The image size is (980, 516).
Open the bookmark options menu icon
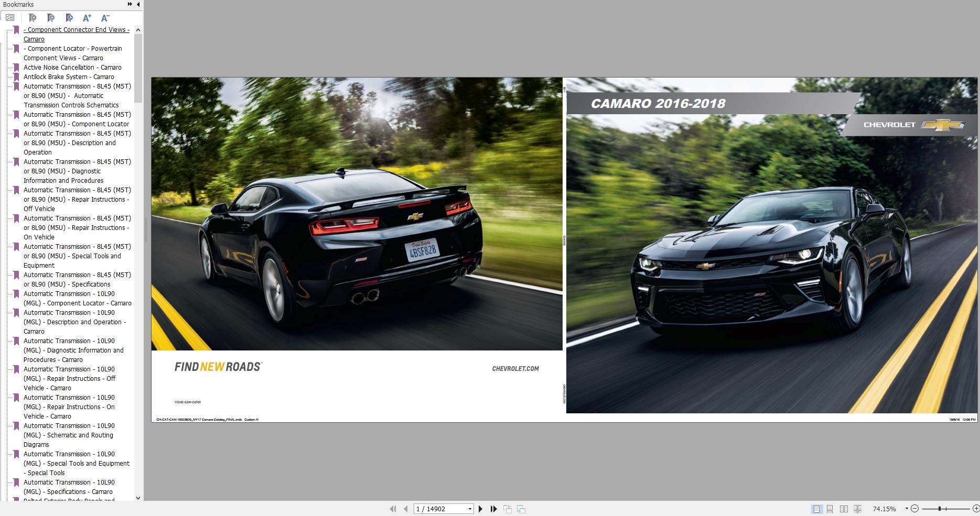10,18
